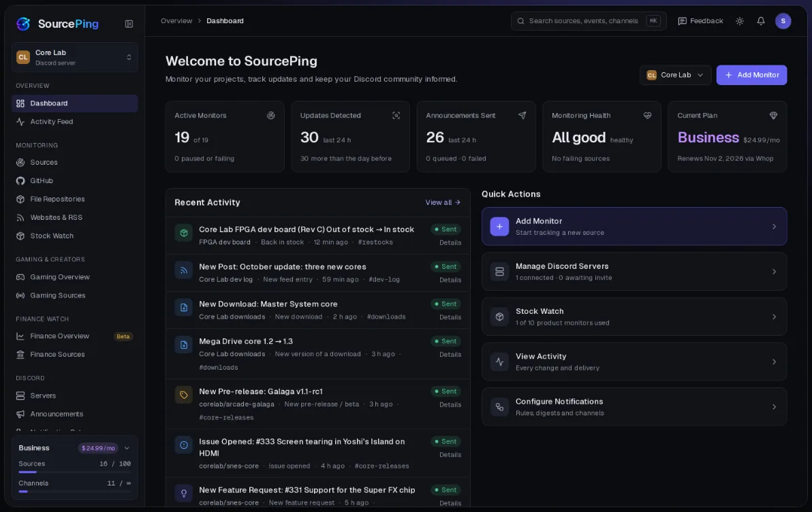Click the FPGA dev board activity cube icon

(184, 233)
